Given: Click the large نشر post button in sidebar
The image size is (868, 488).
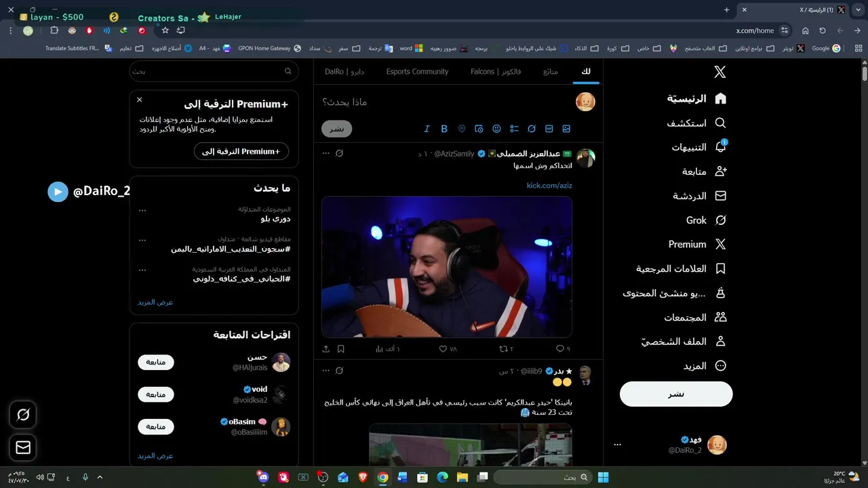Looking at the screenshot, I should tap(676, 394).
